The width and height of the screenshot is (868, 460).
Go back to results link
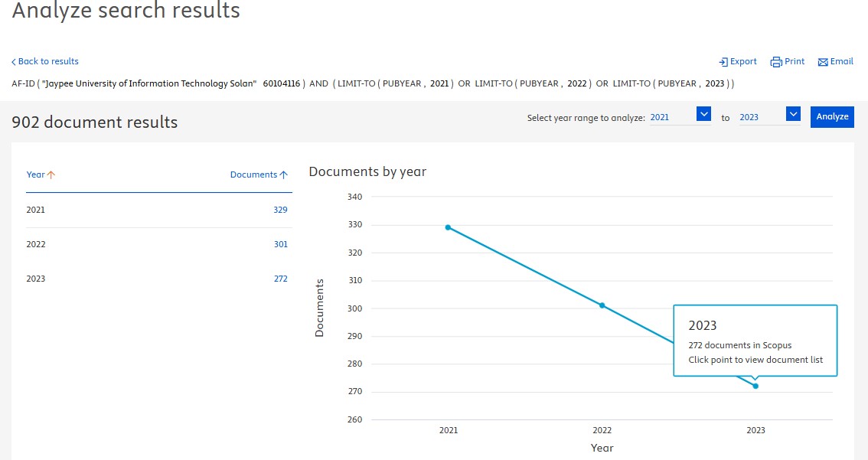click(48, 61)
